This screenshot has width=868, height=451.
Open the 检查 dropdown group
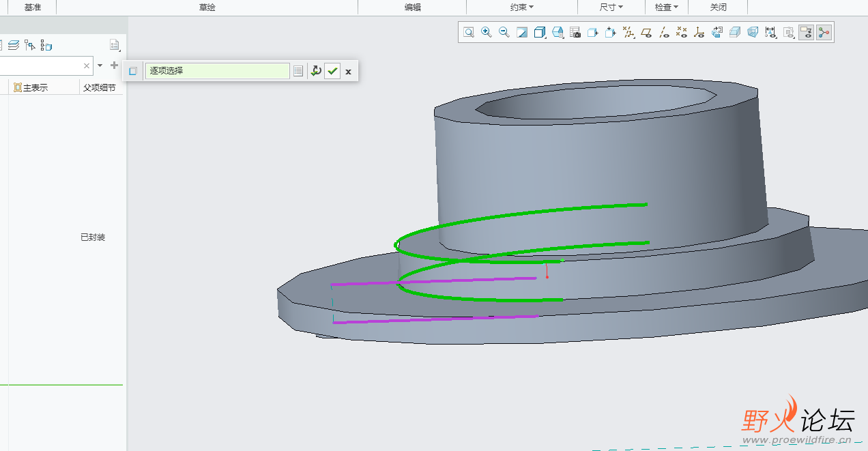[667, 8]
